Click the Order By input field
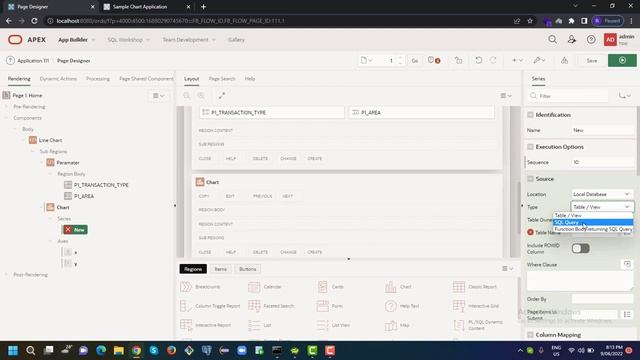Viewport: 640px width, 360px height. click(x=602, y=299)
